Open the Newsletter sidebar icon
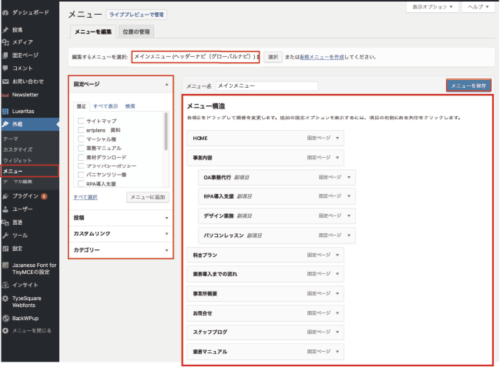 (x=5, y=95)
